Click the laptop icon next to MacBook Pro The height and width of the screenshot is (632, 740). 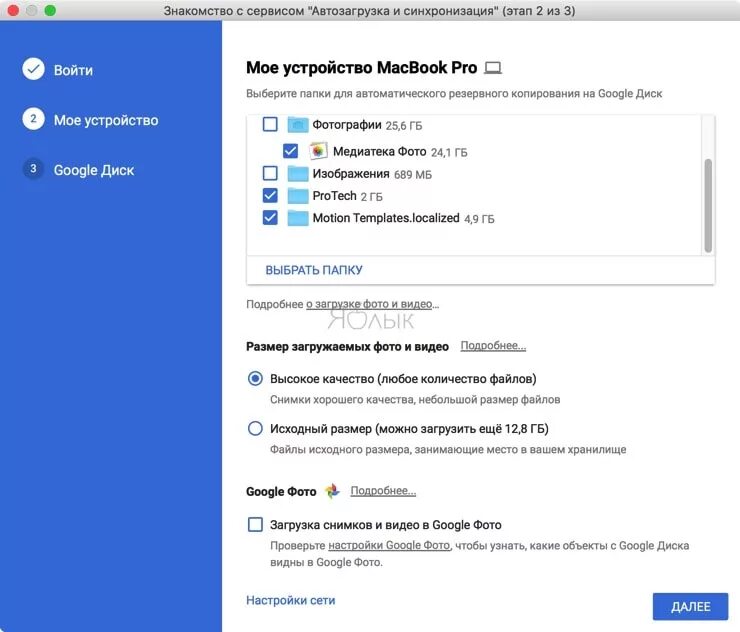coord(493,68)
